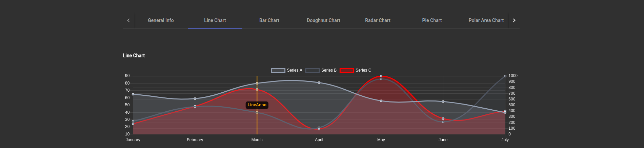Click the Series B data point at July top
Image resolution: width=644 pixels, height=148 pixels.
[505, 76]
